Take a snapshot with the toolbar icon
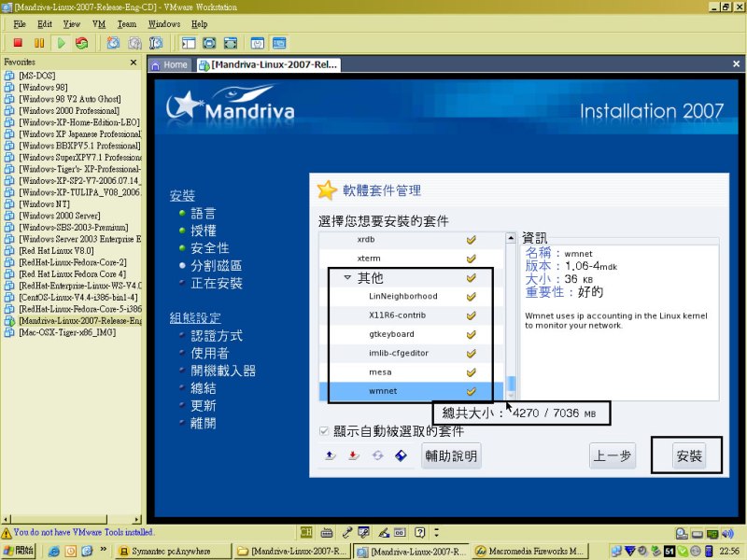This screenshot has width=747, height=560. point(113,43)
